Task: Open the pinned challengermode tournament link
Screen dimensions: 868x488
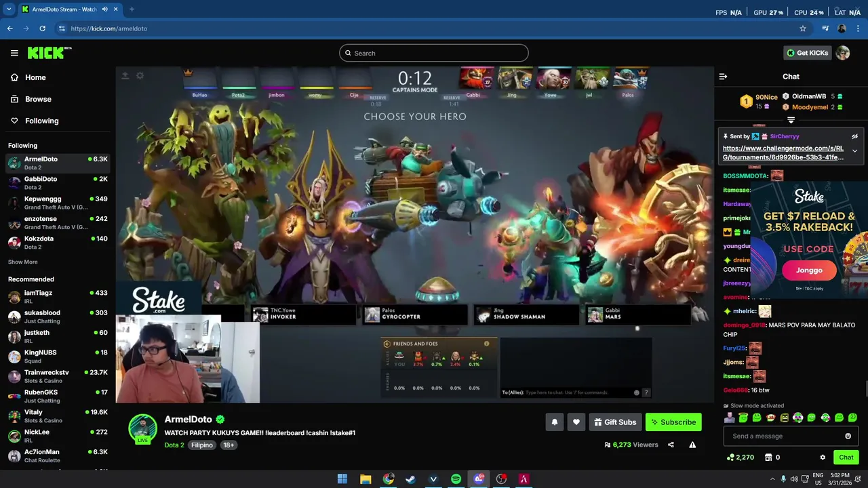Action: [783, 152]
